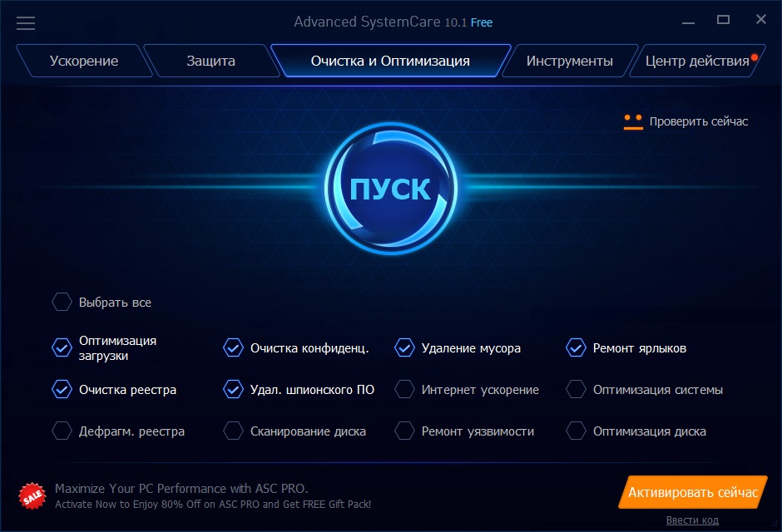The height and width of the screenshot is (532, 782).
Task: Enable Сканирование диска checkbox
Action: (233, 431)
